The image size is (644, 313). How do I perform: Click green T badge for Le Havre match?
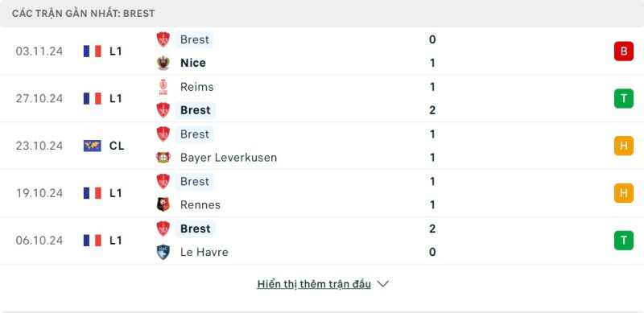coord(623,241)
